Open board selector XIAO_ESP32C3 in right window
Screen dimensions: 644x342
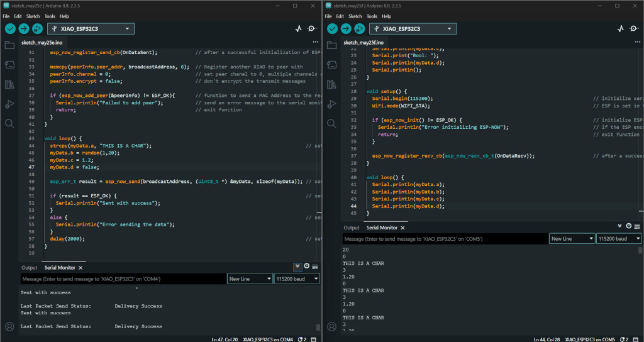tap(413, 29)
